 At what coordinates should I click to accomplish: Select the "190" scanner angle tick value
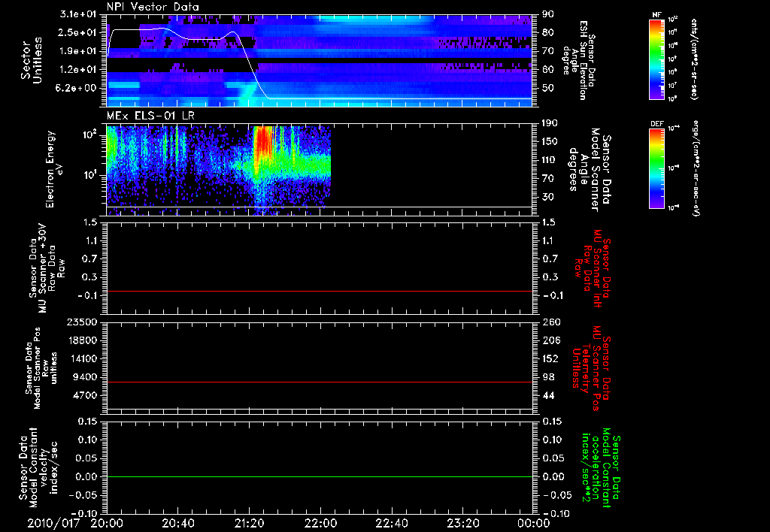click(x=550, y=122)
